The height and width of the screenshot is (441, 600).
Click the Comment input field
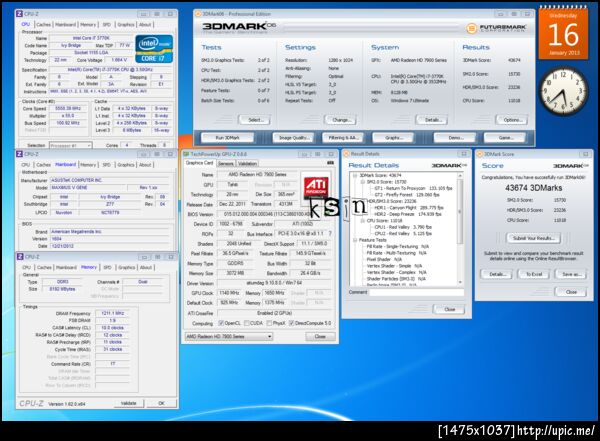pyautogui.click(x=416, y=292)
